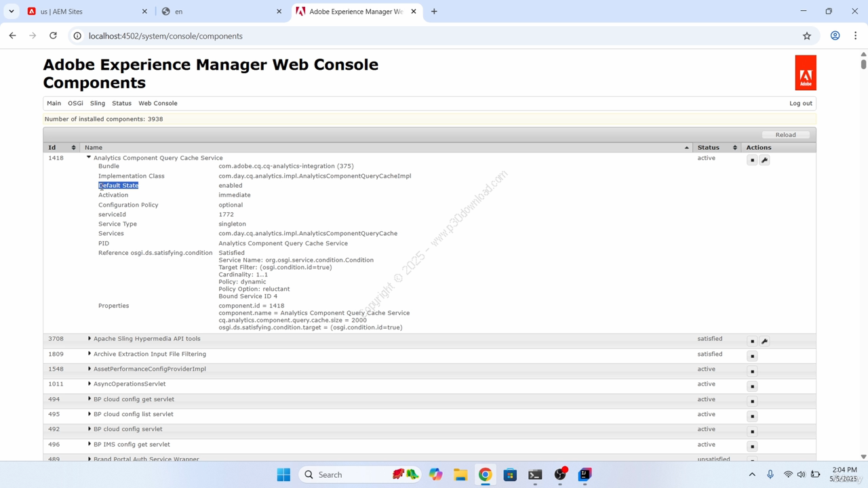The image size is (868, 488).
Task: View site information icon in address bar
Action: (x=77, y=36)
